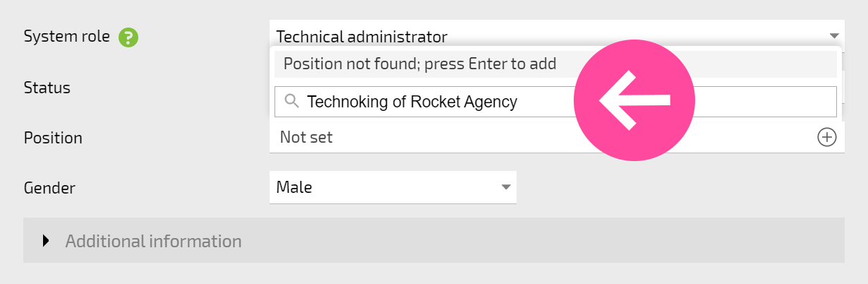
Task: Click the Status field label
Action: click(47, 88)
